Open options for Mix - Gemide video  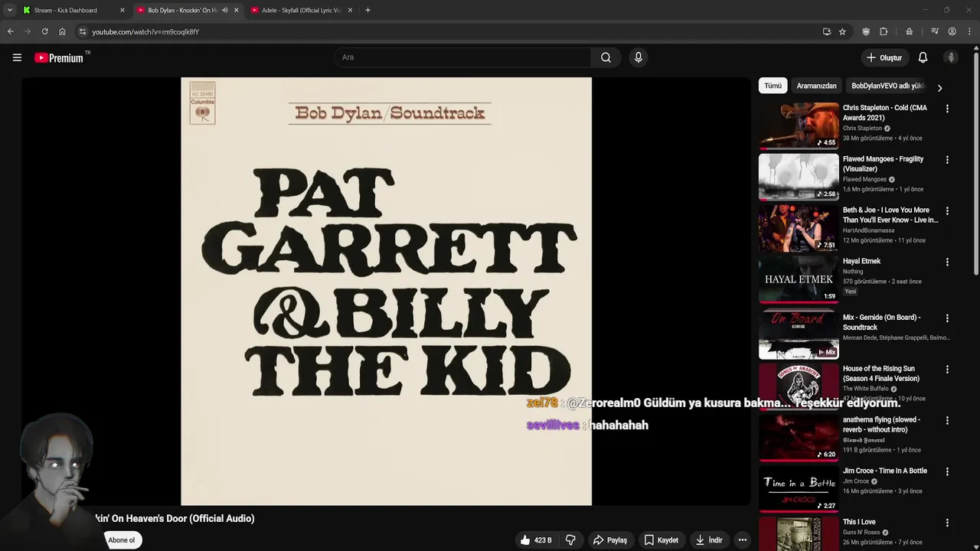coord(947,318)
